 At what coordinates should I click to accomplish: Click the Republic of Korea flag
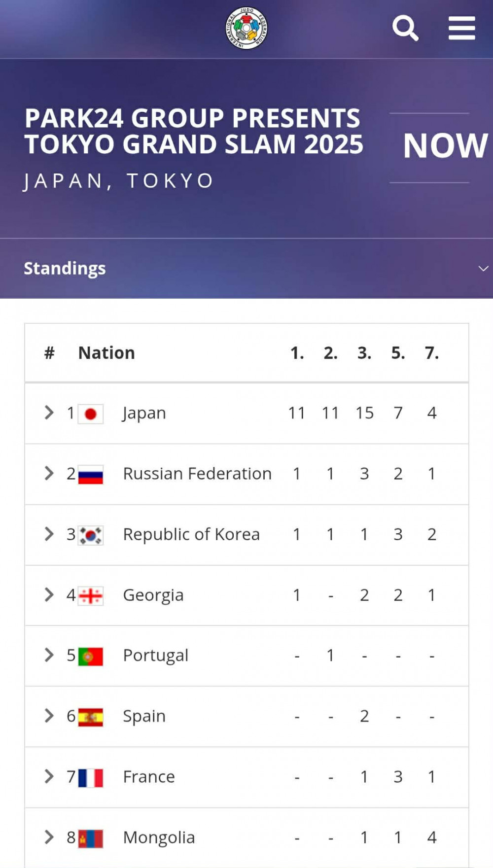click(91, 535)
